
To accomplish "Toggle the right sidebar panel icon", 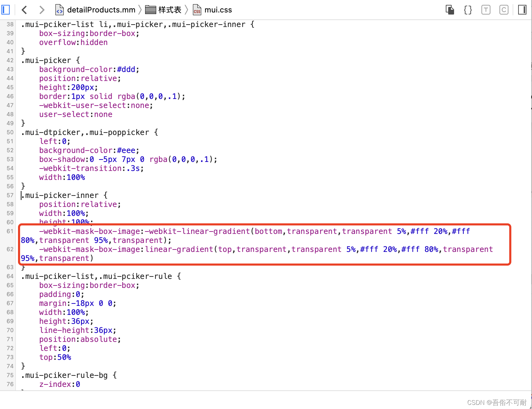I will click(x=522, y=10).
